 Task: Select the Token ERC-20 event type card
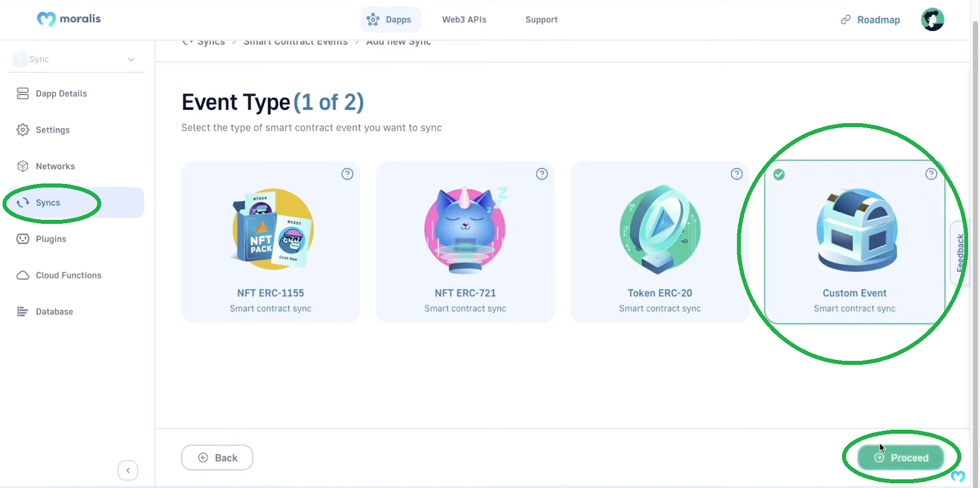coord(660,242)
